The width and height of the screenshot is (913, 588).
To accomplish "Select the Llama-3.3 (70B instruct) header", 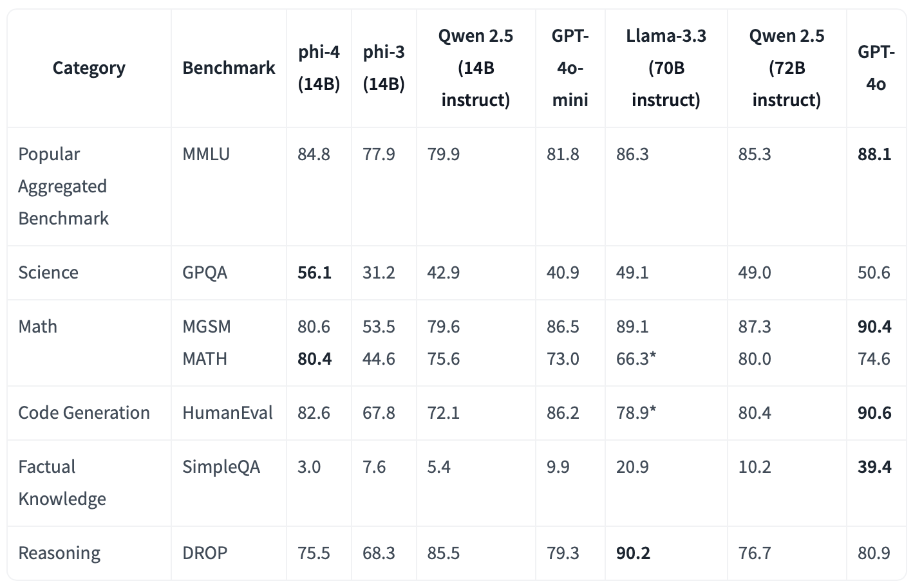I will coord(666,68).
